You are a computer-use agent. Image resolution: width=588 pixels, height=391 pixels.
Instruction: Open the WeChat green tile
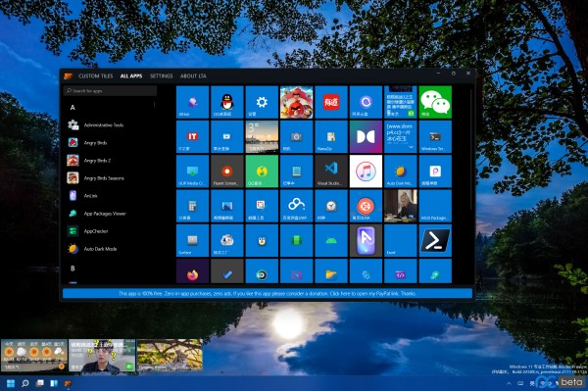[x=435, y=102]
